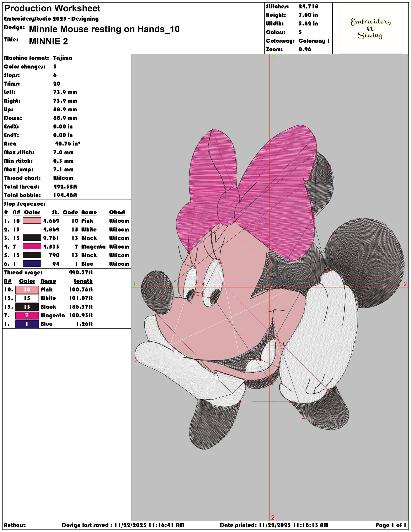
Task: Click the Black swatch in stop sequence row 3
Action: point(32,238)
